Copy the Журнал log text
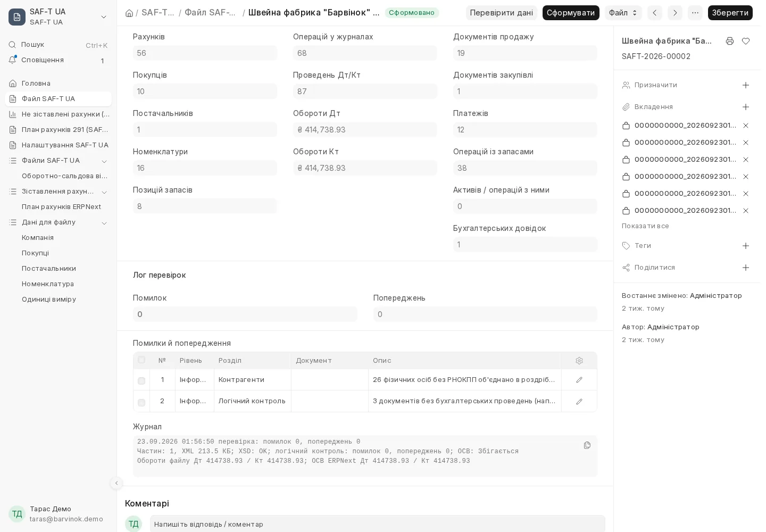The height and width of the screenshot is (532, 766). pyautogui.click(x=587, y=445)
